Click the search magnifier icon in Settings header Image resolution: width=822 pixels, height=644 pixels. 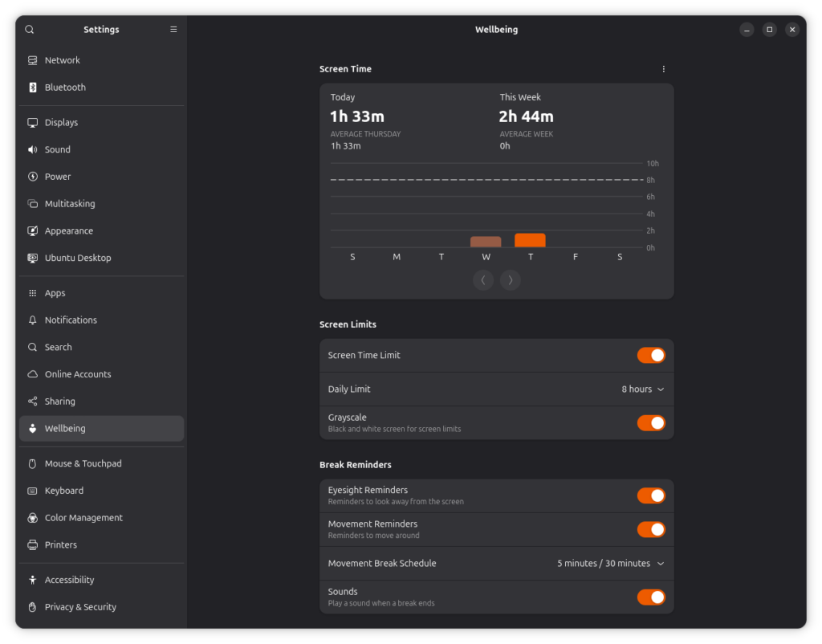pyautogui.click(x=30, y=30)
